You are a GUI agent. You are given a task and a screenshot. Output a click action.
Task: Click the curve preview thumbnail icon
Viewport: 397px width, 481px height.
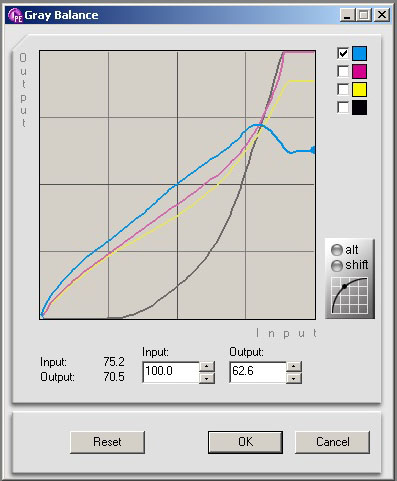[x=350, y=295]
